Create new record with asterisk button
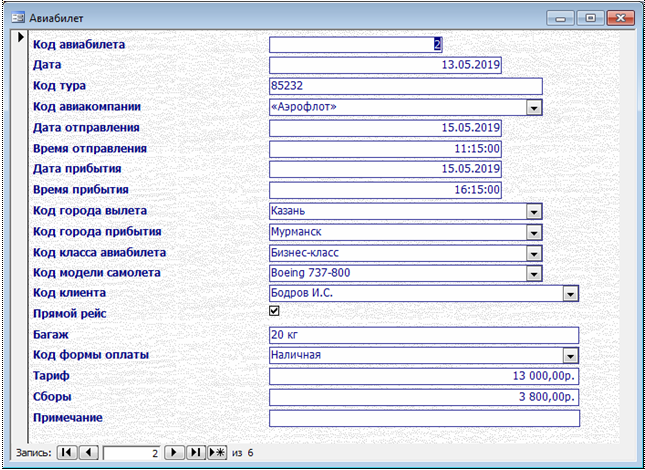645x470 pixels. click(217, 453)
